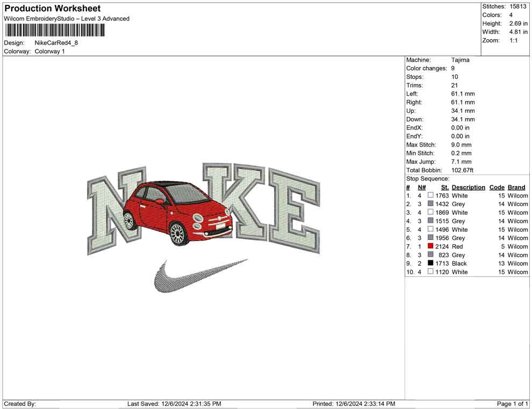
Task: Select the Wilcom EmbroideryStudio Level 3 Advanced line
Action: [67, 19]
